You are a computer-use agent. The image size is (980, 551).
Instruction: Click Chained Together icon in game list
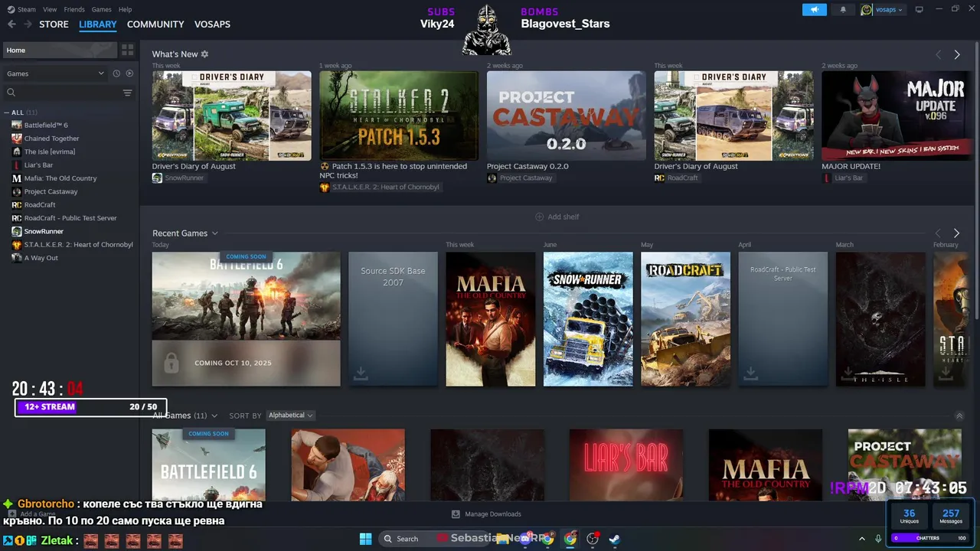tap(17, 139)
